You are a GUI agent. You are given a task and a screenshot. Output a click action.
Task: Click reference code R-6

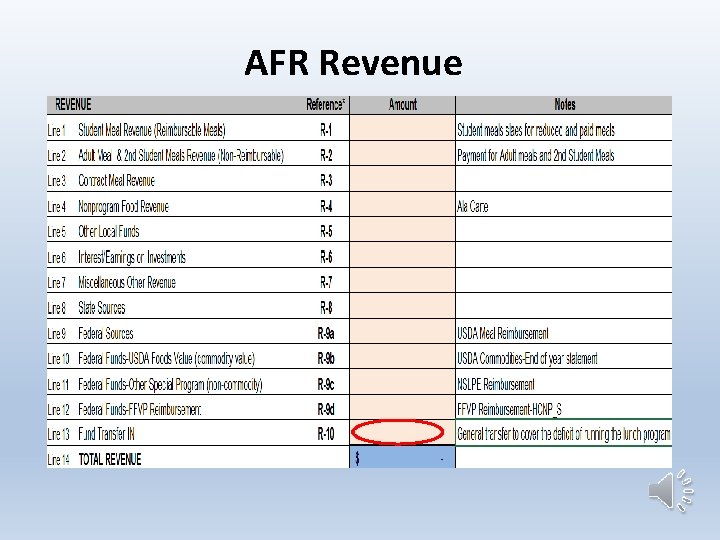[x=326, y=257]
